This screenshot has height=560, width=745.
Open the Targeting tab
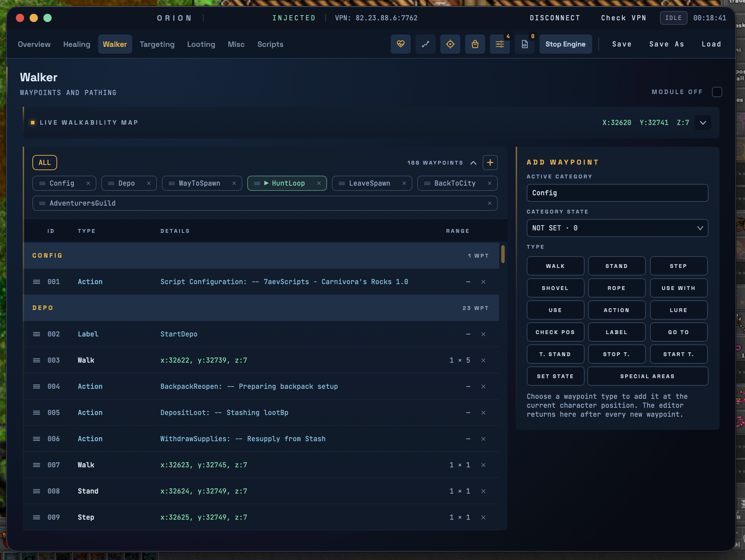(157, 44)
